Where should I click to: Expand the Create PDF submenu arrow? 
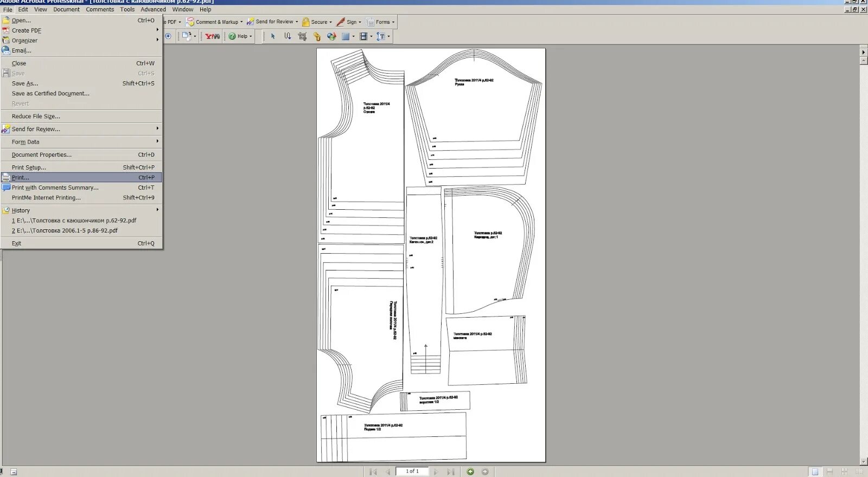[x=158, y=30]
